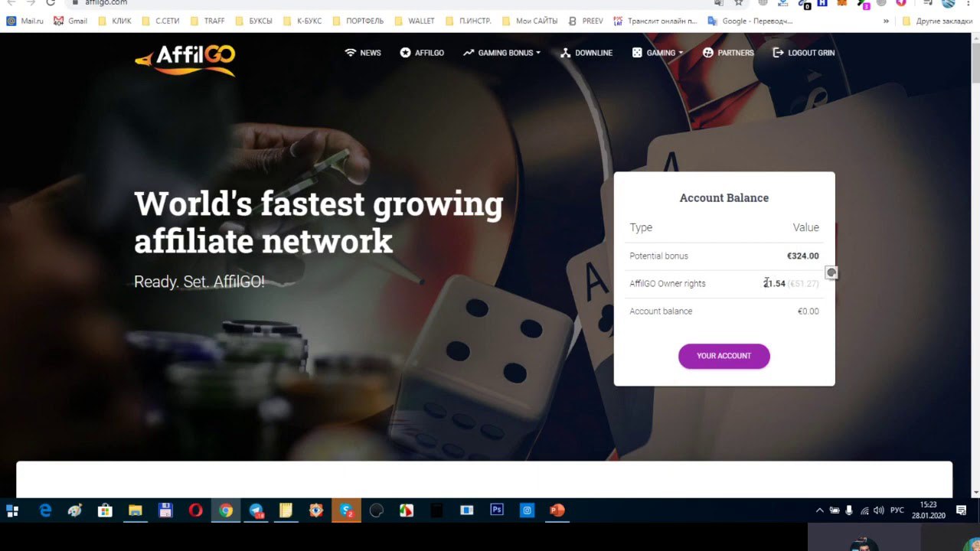Click the volume icon in system tray
Screen dimensions: 980x551
pos(878,510)
